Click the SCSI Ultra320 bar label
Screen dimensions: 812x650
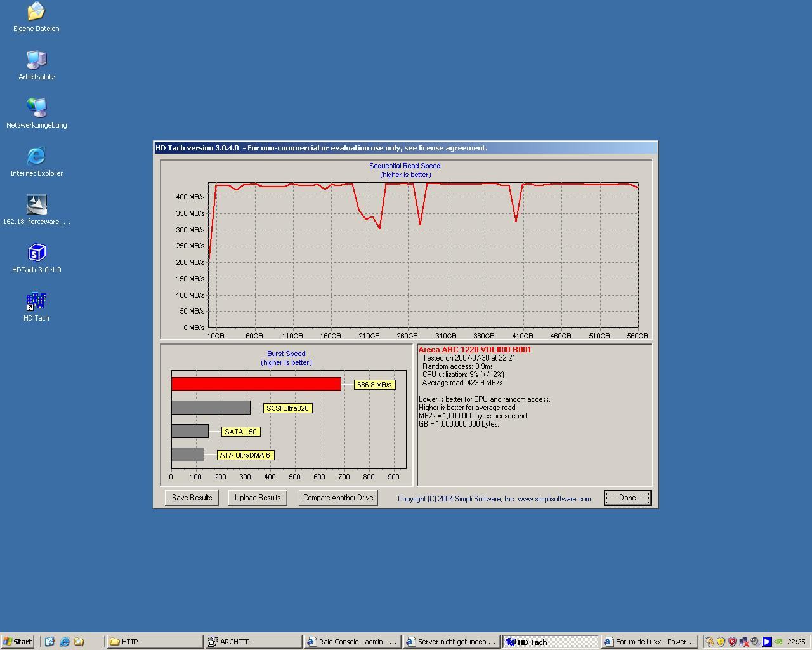[287, 408]
